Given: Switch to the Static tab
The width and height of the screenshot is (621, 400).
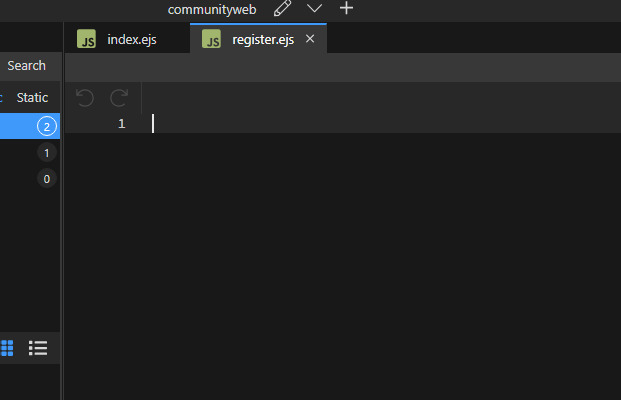Looking at the screenshot, I should pyautogui.click(x=32, y=98).
